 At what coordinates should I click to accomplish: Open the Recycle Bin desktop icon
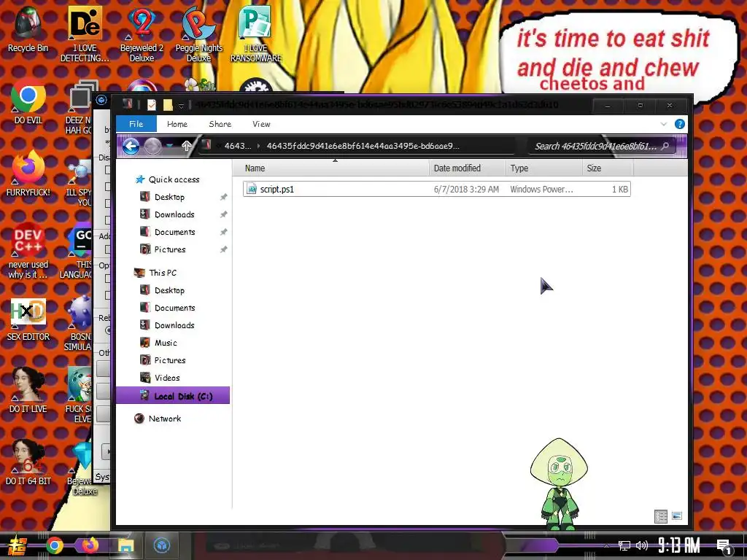(x=28, y=28)
